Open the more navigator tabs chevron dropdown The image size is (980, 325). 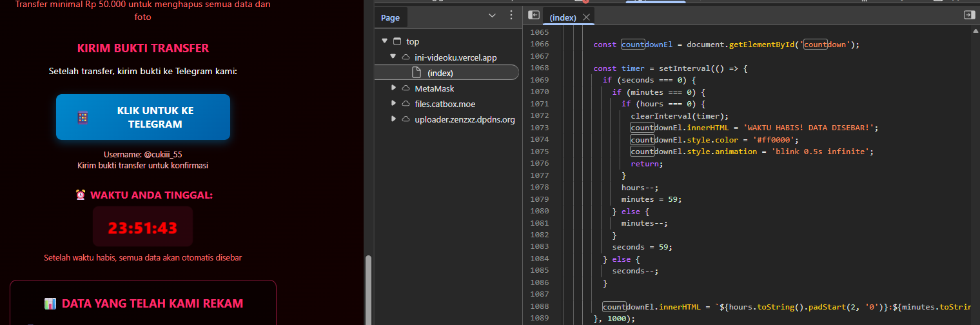tap(492, 15)
